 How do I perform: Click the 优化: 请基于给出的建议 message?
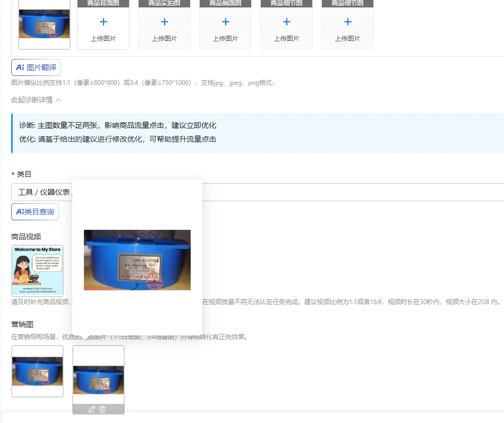[118, 139]
